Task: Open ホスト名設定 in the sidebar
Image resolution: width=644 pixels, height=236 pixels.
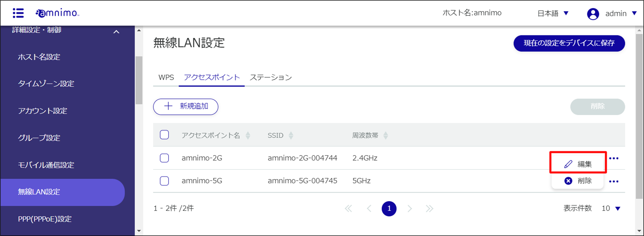Action: click(39, 57)
